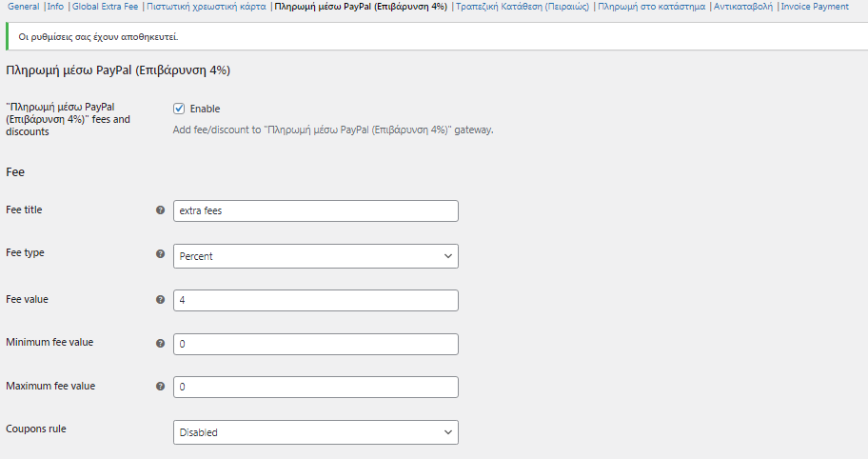The width and height of the screenshot is (868, 459).
Task: Click the help icon next to Fee title
Action: point(161,210)
